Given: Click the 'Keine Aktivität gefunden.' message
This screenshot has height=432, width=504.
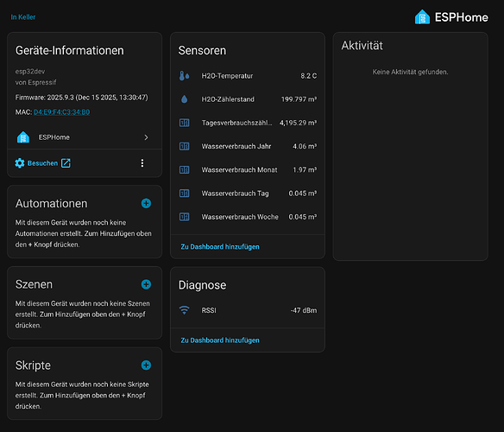Looking at the screenshot, I should [410, 72].
